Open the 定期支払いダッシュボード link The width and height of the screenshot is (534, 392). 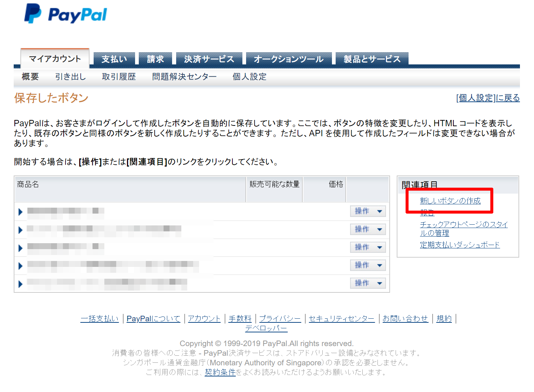[460, 245]
